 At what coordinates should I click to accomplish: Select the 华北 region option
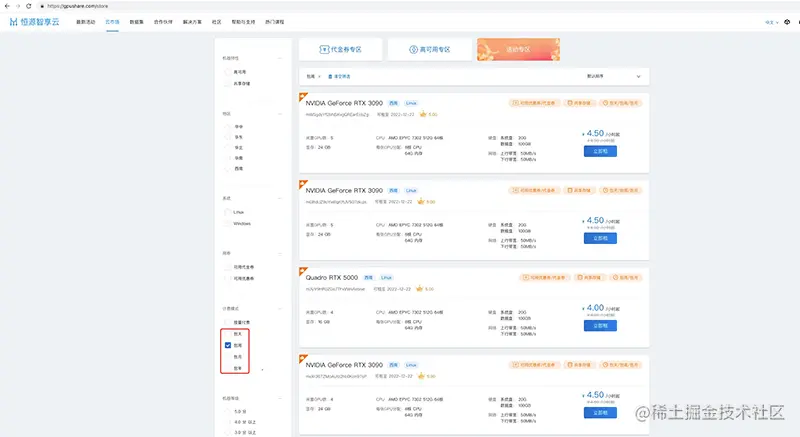228,147
